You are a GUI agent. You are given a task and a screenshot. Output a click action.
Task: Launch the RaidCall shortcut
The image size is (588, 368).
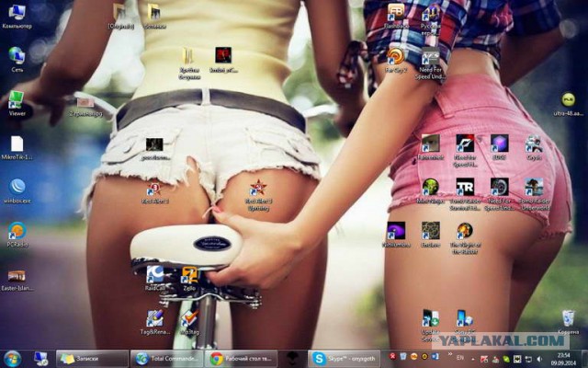(155, 278)
